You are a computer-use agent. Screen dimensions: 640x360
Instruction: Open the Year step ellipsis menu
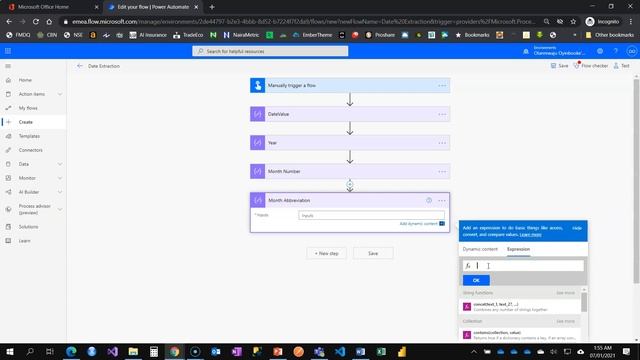pyautogui.click(x=442, y=143)
